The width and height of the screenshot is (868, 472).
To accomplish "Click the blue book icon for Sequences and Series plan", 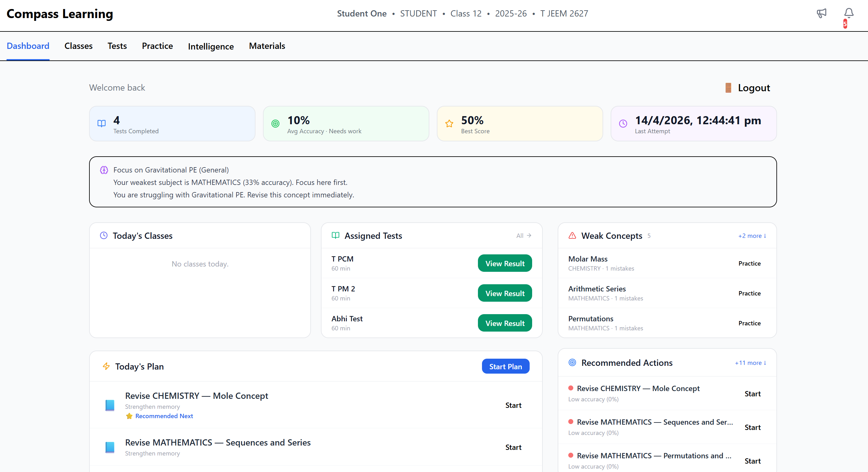I will pos(110,447).
